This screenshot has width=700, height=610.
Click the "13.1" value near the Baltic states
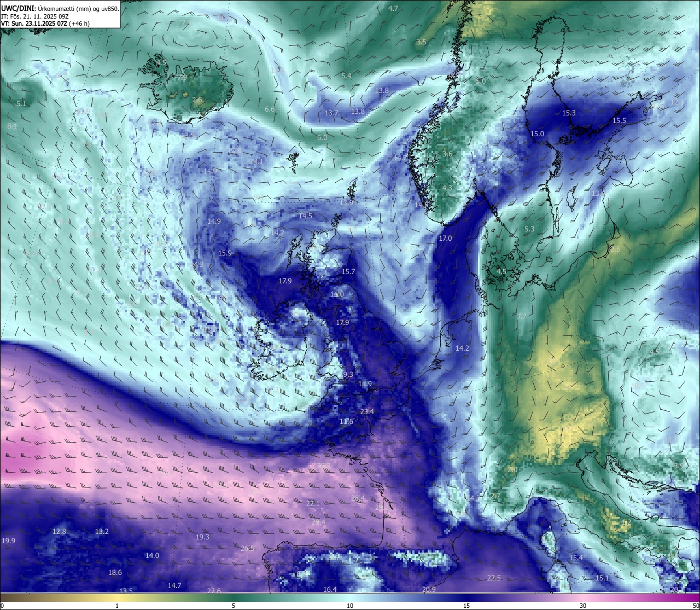[x=598, y=193]
